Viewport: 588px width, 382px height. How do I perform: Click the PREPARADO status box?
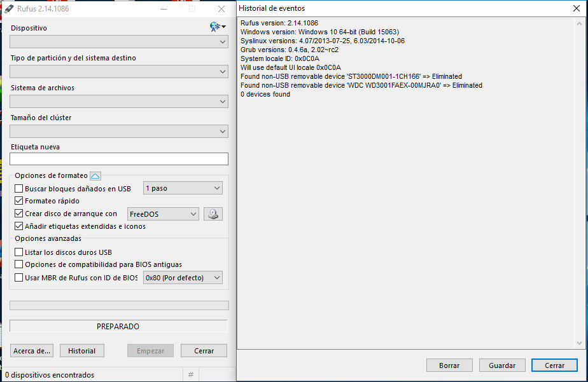pos(118,326)
